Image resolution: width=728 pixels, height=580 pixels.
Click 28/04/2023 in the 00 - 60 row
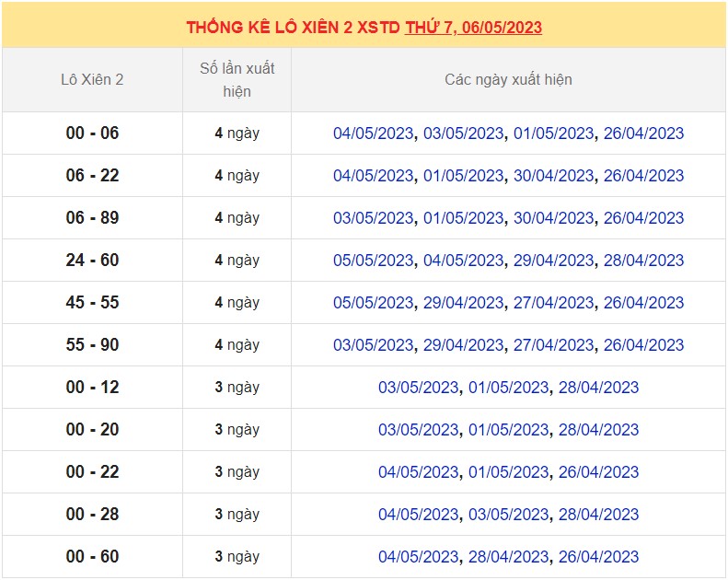(508, 557)
